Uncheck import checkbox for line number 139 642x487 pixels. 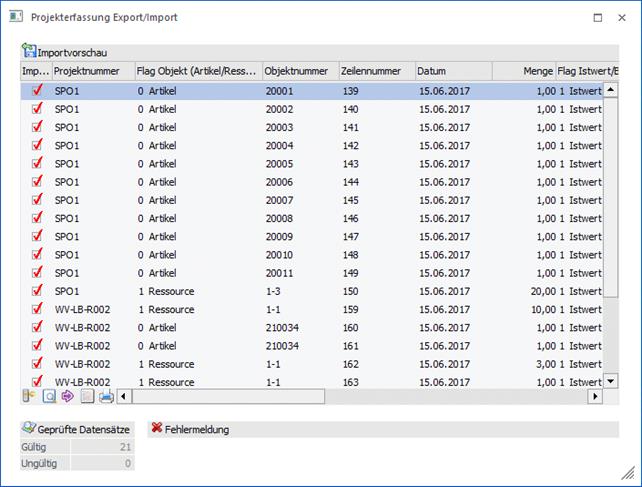coord(37,90)
